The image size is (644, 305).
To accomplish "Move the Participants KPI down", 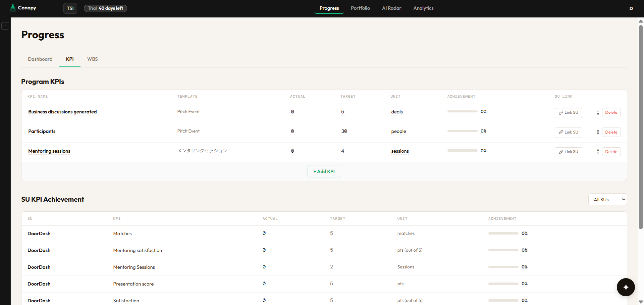I will 598,134.
